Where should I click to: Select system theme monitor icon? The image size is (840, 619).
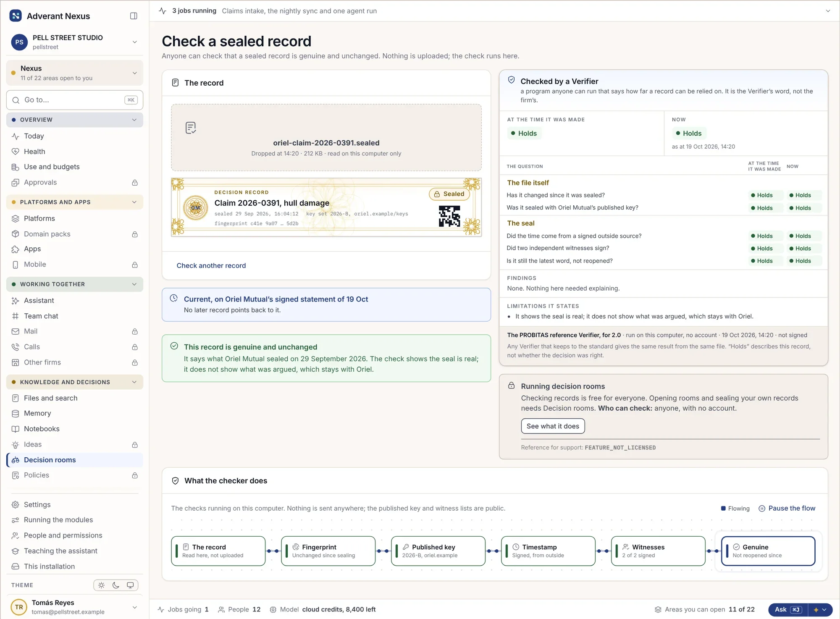130,585
